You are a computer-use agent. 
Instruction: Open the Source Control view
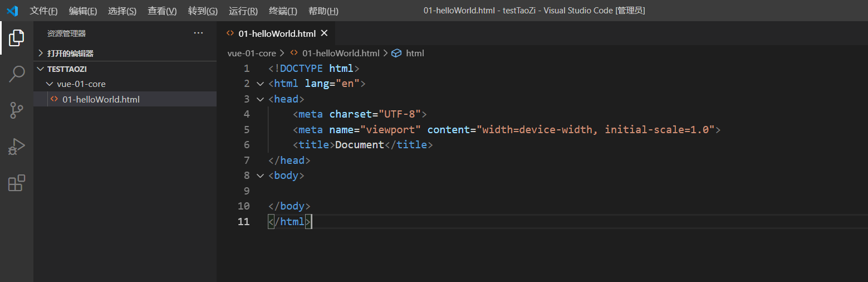click(17, 110)
